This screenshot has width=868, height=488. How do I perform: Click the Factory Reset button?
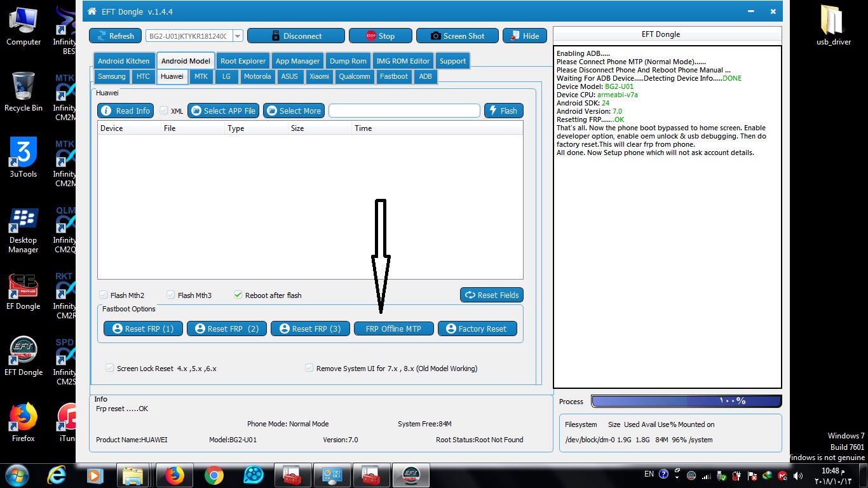click(477, 329)
